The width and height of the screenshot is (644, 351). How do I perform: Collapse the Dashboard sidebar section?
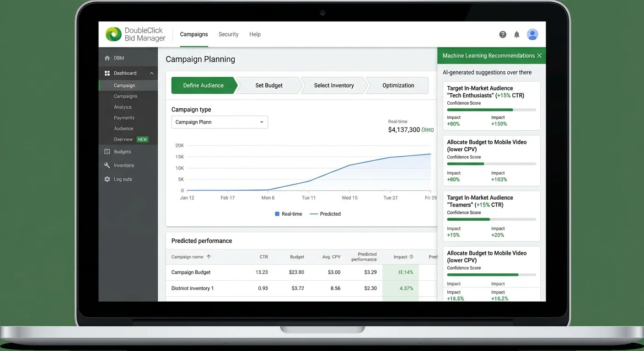(x=151, y=73)
